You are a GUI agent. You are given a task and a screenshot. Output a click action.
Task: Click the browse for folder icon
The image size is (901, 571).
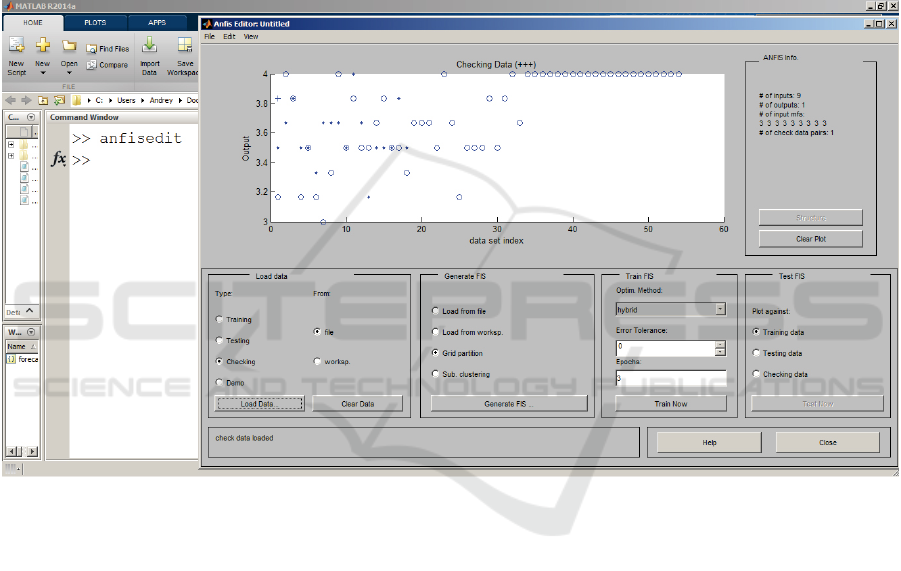59,100
